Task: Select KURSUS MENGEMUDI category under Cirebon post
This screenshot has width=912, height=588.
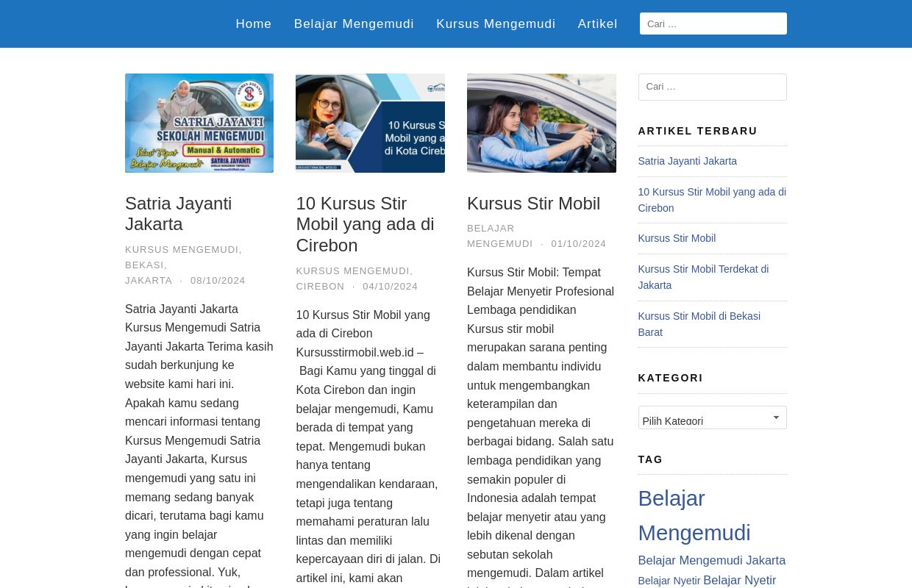Action: pos(353,271)
